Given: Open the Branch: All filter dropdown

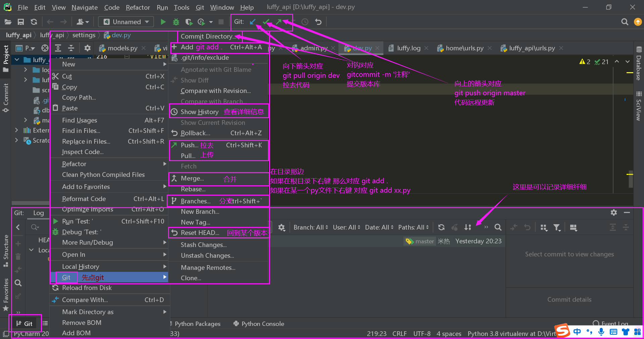Looking at the screenshot, I should click(311, 227).
